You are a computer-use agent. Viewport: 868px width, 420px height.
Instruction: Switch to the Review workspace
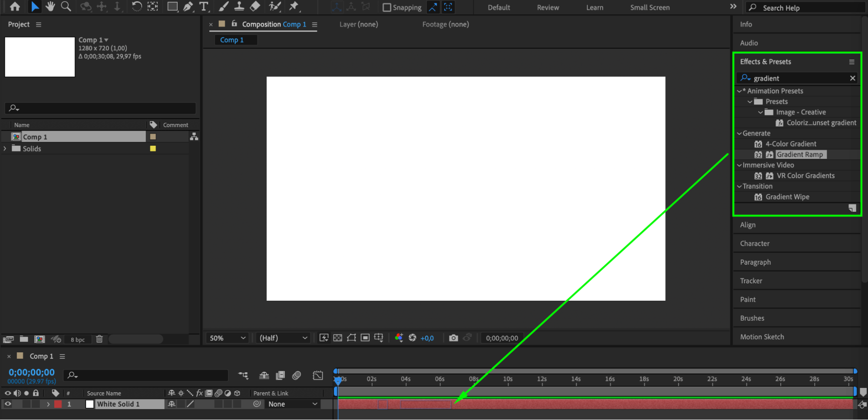(x=548, y=7)
